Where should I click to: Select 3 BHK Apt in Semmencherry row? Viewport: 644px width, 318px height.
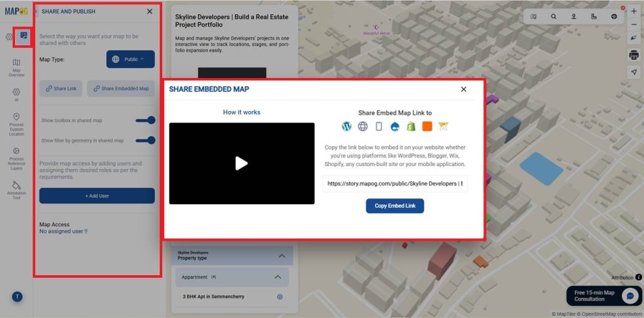coord(233,297)
